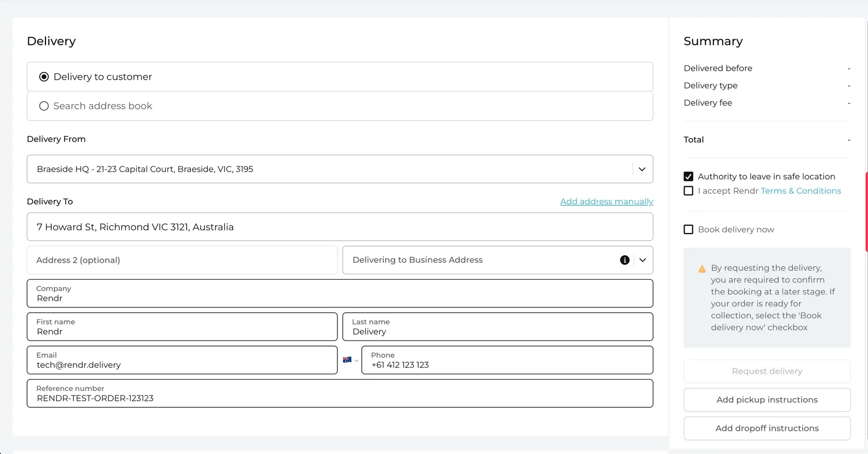Click the Delivery To label
The height and width of the screenshot is (454, 868).
(50, 201)
